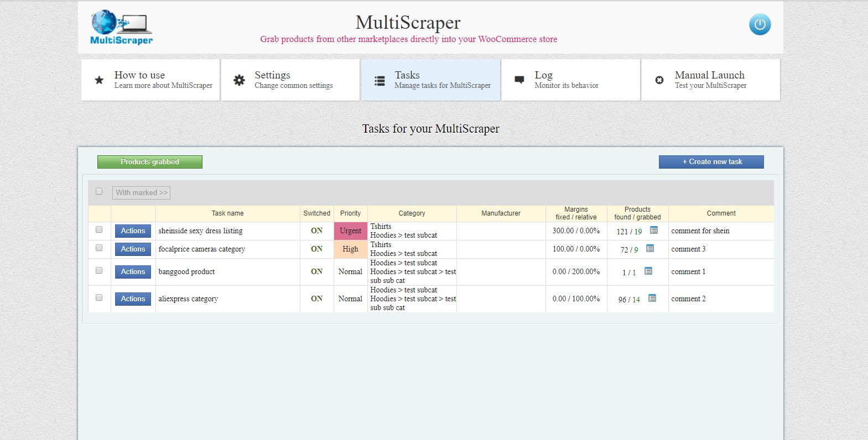The image size is (868, 440).
Task: Open product list icon for aliexpress task
Action: (x=652, y=298)
